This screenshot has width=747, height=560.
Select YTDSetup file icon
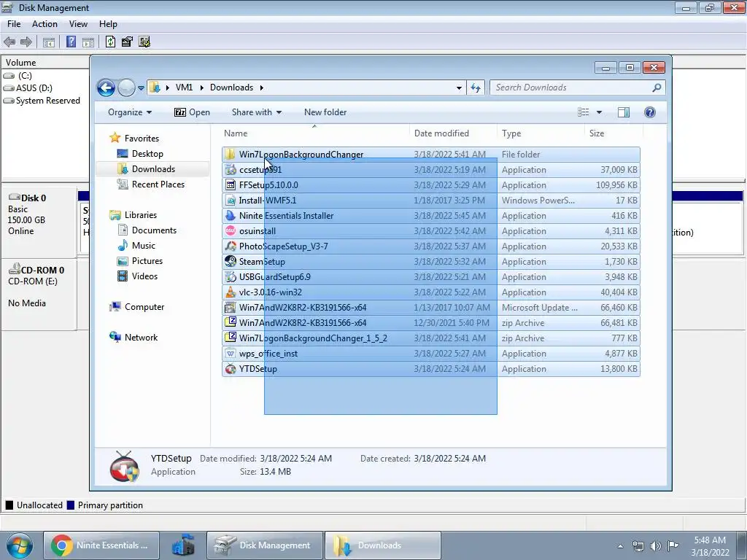[231, 368]
